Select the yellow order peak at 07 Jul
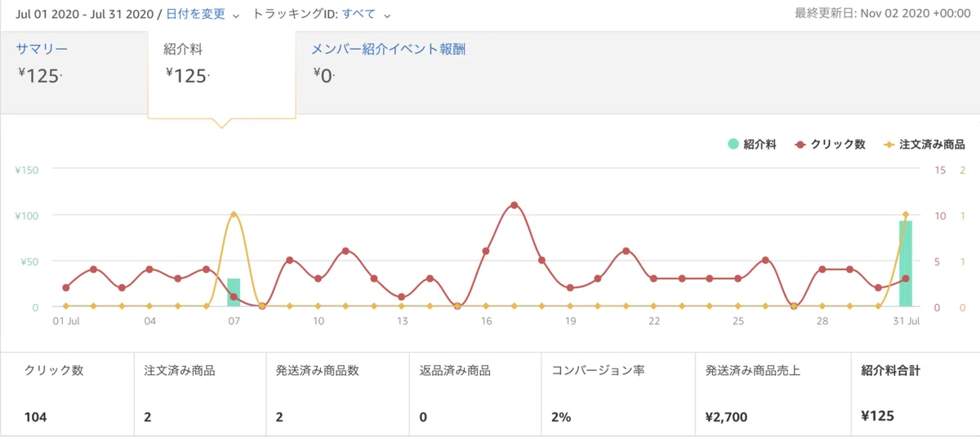The height and width of the screenshot is (437, 980). pos(234,214)
